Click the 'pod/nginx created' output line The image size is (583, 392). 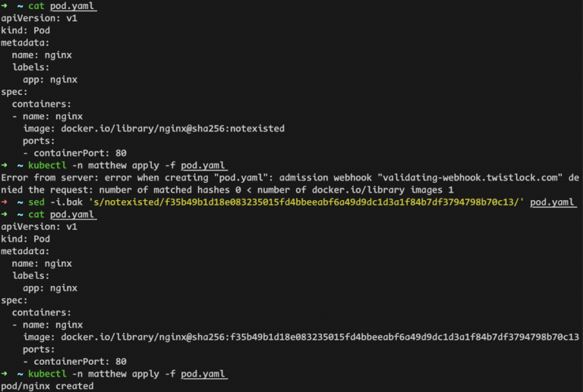[x=47, y=386]
